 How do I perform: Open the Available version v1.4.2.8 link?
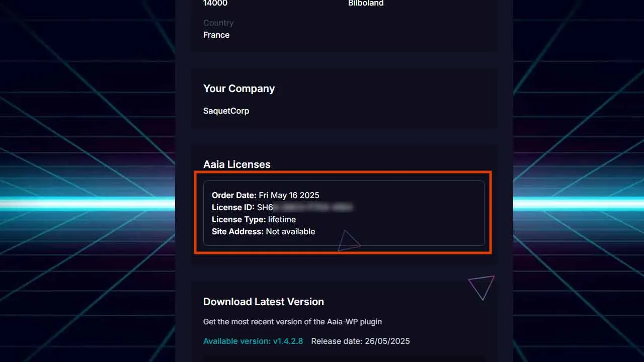click(253, 341)
